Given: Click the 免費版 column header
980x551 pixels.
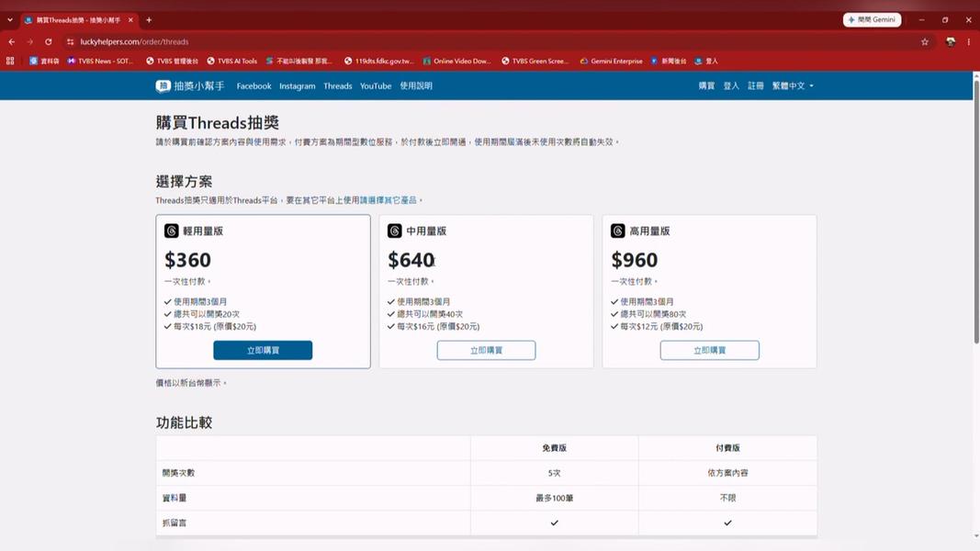Looking at the screenshot, I should pos(555,448).
